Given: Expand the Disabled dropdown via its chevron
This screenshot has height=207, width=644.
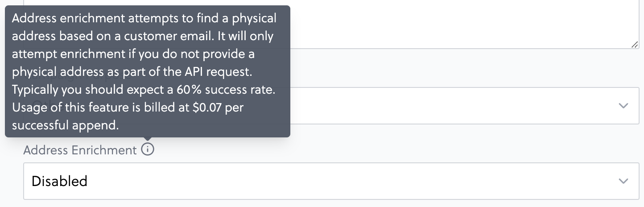Looking at the screenshot, I should coord(623,181).
